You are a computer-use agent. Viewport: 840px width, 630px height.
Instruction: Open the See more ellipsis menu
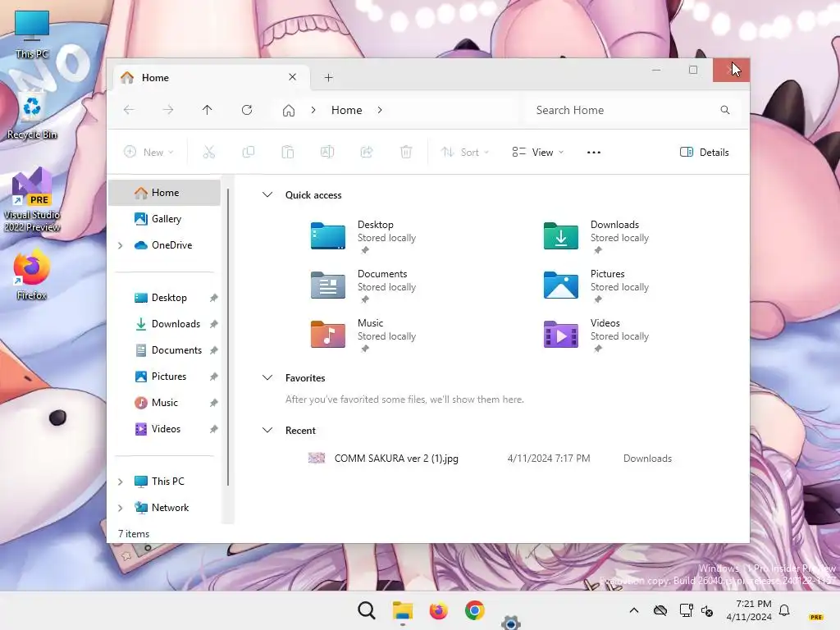click(594, 152)
